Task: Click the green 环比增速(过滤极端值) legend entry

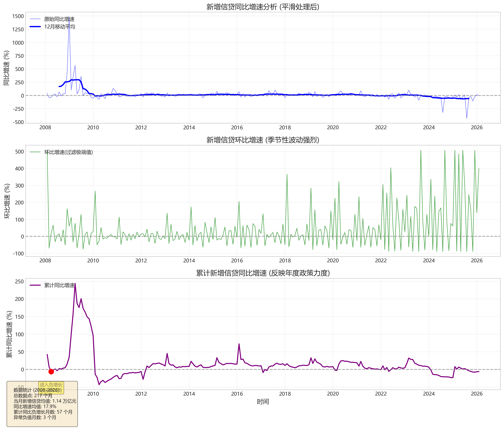Action: tap(68, 152)
